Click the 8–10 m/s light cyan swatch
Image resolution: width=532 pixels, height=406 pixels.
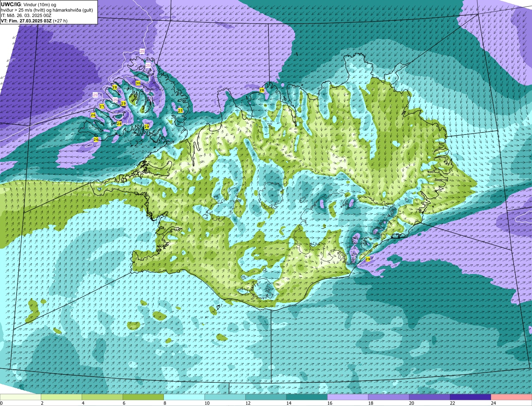(x=184, y=397)
